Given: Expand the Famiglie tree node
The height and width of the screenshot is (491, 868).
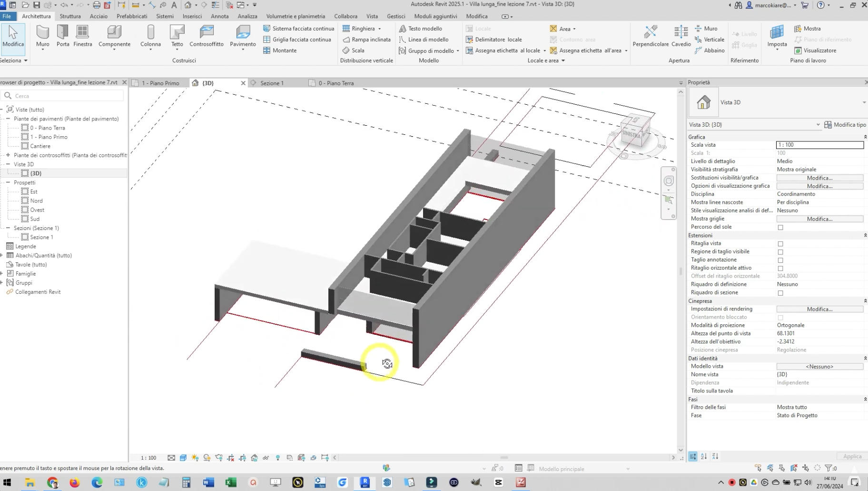Looking at the screenshot, I should [2, 274].
